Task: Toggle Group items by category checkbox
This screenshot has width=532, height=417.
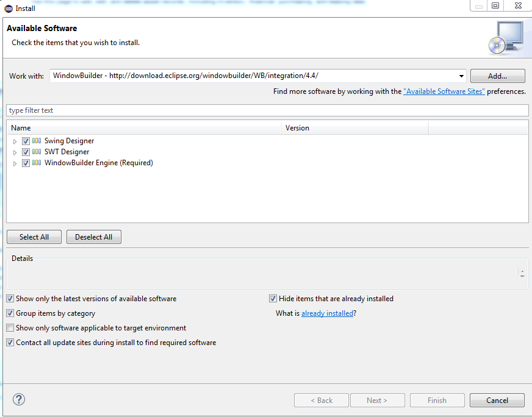Action: click(10, 313)
